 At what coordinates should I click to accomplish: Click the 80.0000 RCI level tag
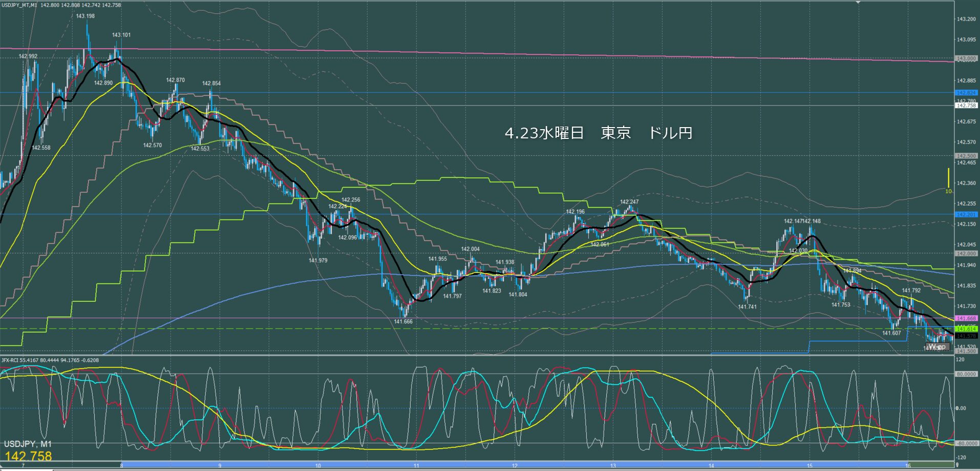tap(966, 374)
